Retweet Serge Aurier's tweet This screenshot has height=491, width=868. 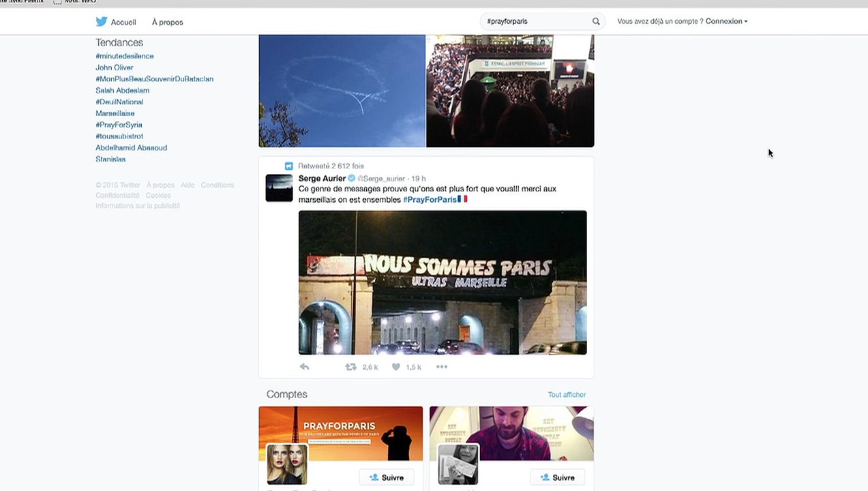350,367
